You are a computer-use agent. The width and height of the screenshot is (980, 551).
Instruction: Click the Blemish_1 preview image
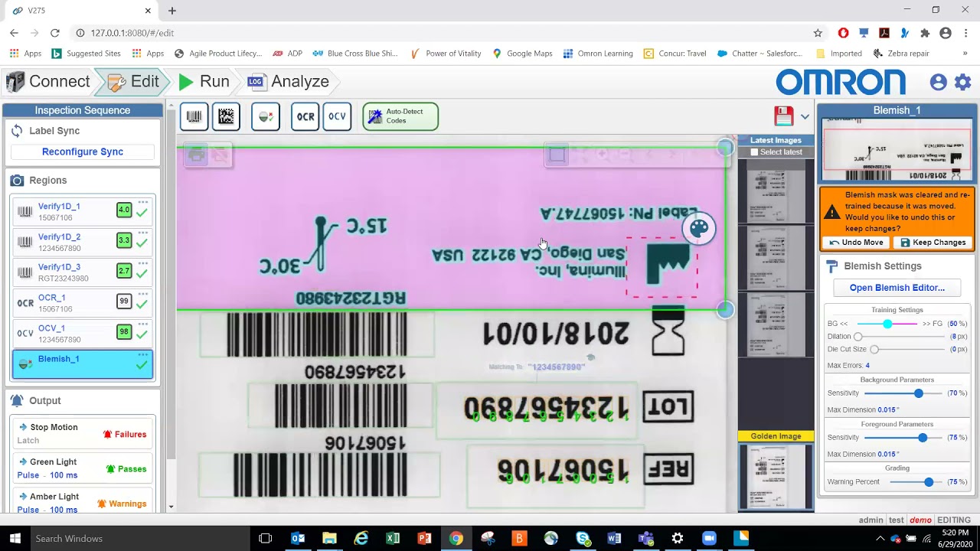tap(897, 149)
